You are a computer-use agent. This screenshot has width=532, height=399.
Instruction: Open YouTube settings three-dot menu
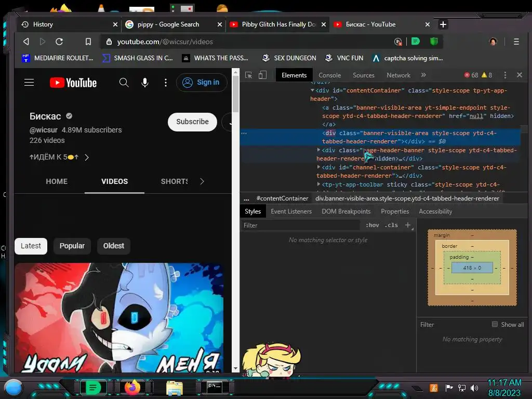pyautogui.click(x=166, y=83)
